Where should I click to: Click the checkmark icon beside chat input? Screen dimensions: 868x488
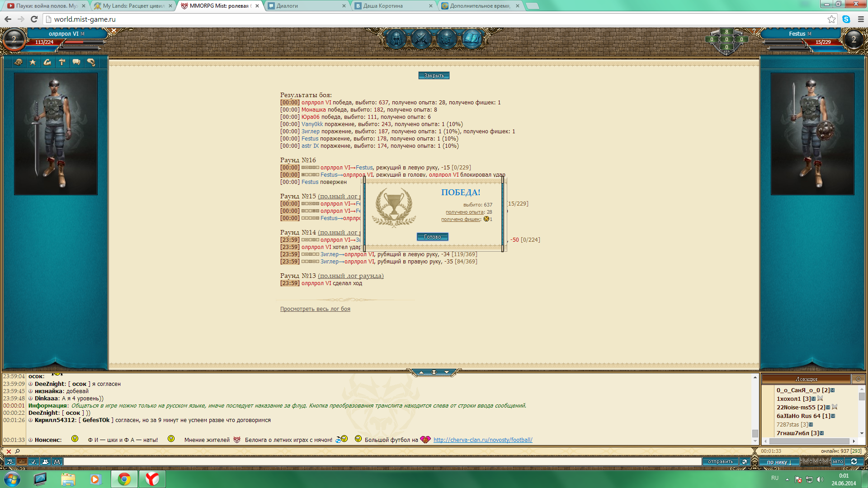click(x=33, y=462)
